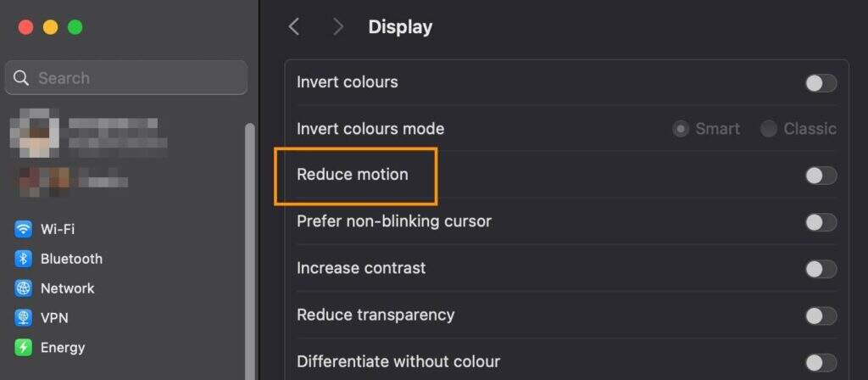Image resolution: width=868 pixels, height=380 pixels.
Task: Enable the Reduce motion switch
Action: pyautogui.click(x=820, y=176)
